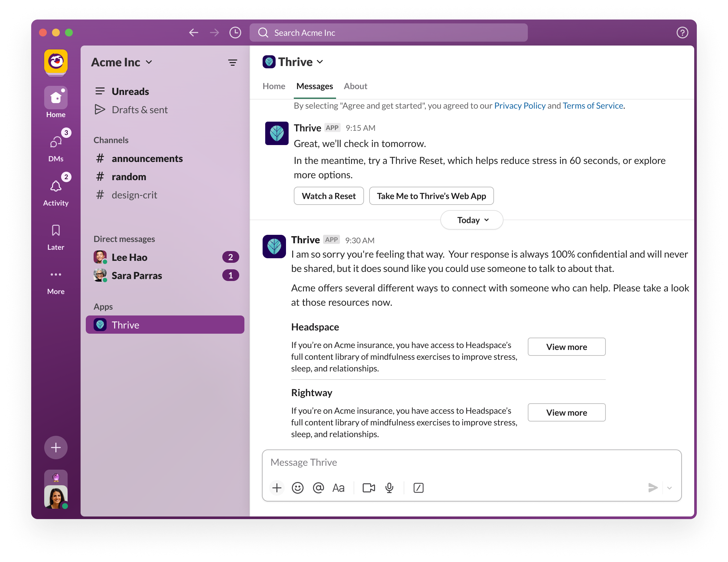Click the 9:15 AM message timestamp
728x562 pixels.
tap(360, 128)
